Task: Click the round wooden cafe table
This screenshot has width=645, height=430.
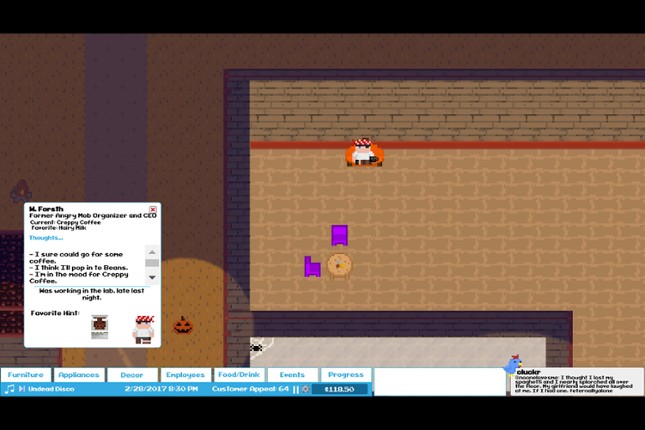Action: (340, 265)
